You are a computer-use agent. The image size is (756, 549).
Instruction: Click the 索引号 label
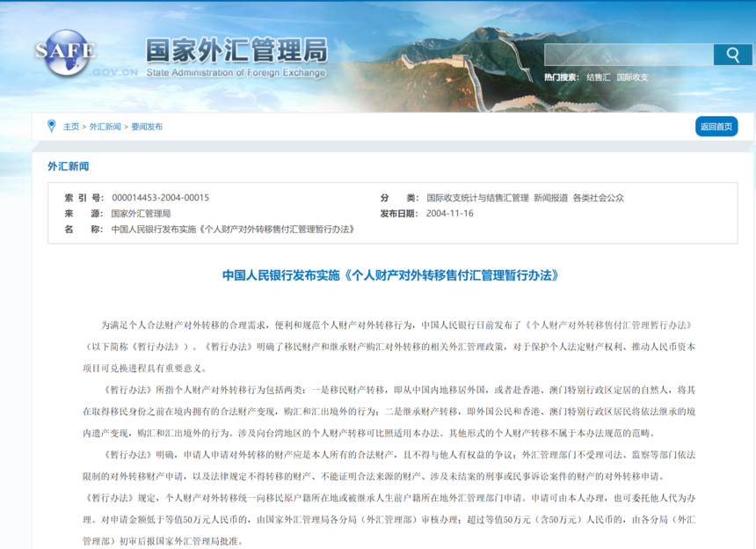tap(84, 197)
